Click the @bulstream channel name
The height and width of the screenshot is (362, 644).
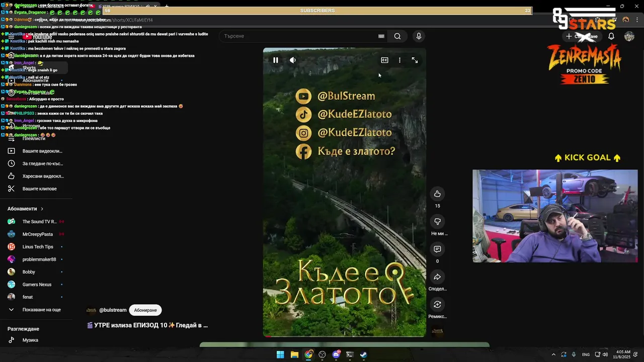pos(113,310)
